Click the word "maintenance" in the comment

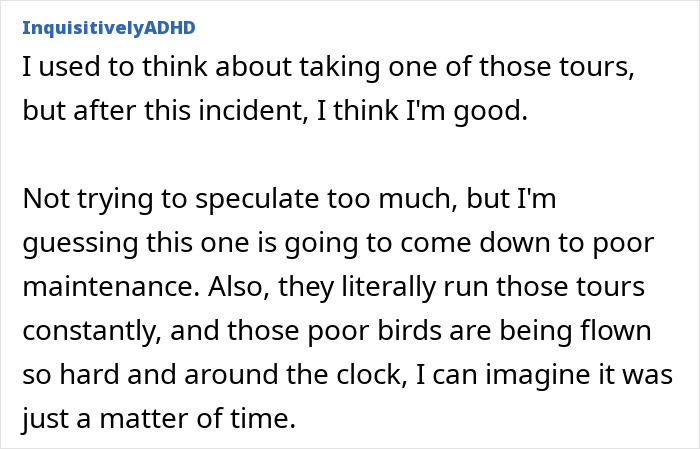[111, 288]
